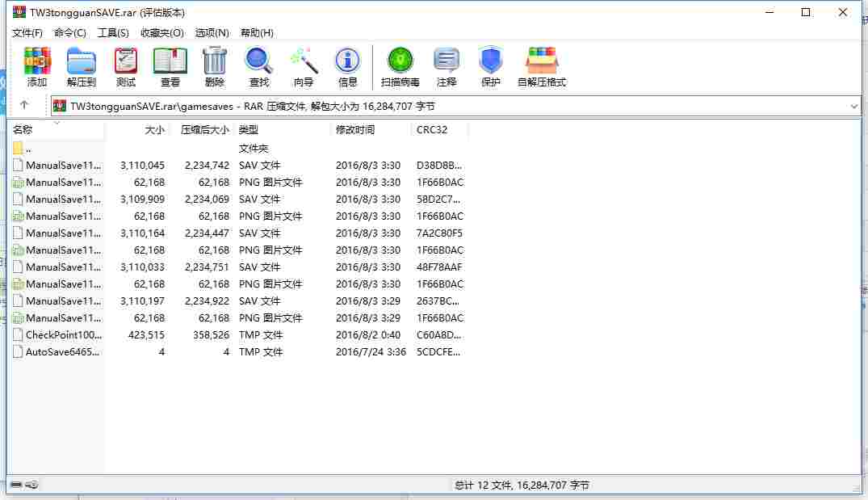This screenshot has width=868, height=500.
Task: Open the Help (帮助) menu
Action: coord(257,32)
